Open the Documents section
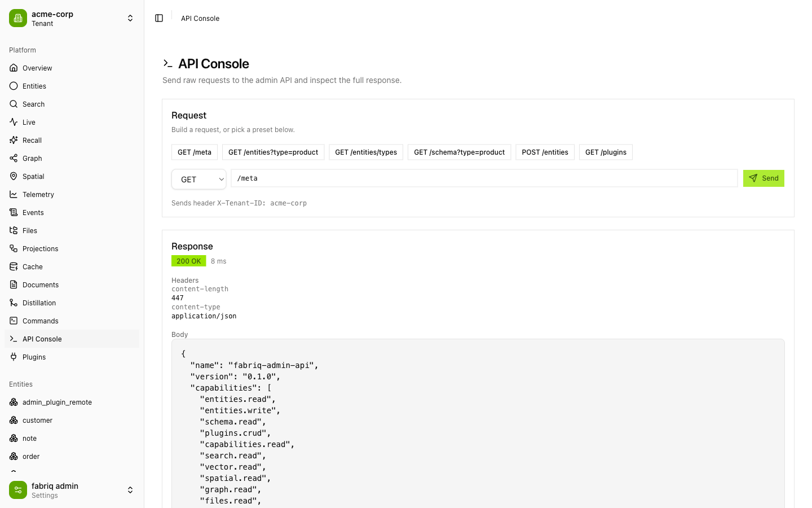This screenshot has height=508, width=812. click(72, 284)
